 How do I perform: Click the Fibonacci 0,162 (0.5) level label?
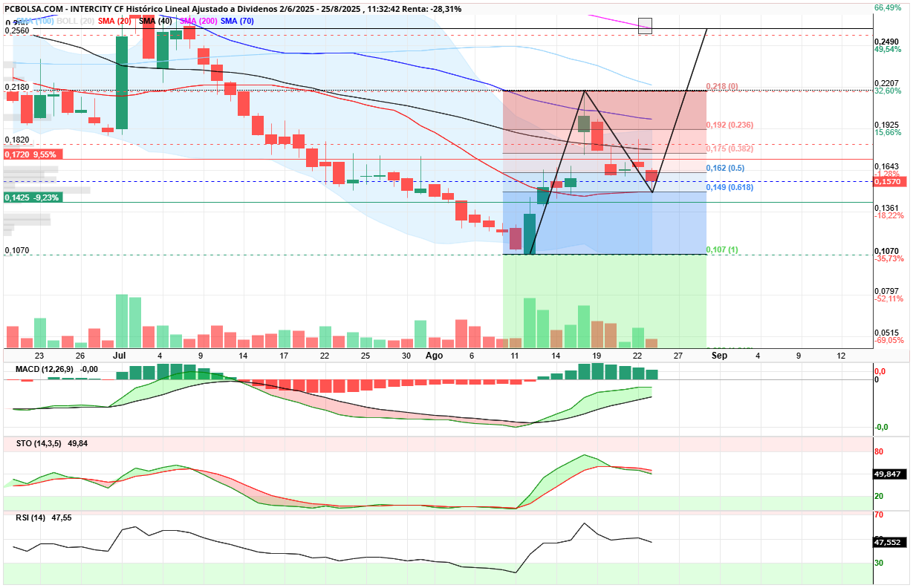coord(725,168)
